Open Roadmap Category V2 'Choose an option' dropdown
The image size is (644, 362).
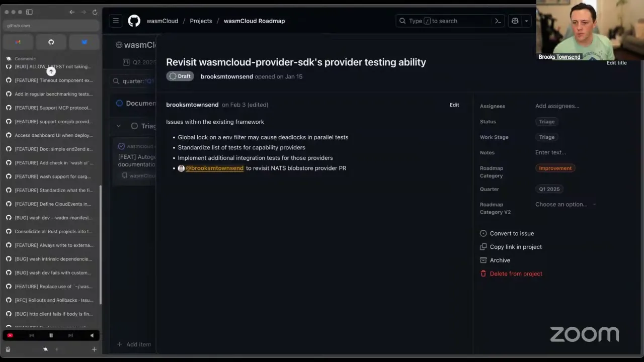pos(566,205)
